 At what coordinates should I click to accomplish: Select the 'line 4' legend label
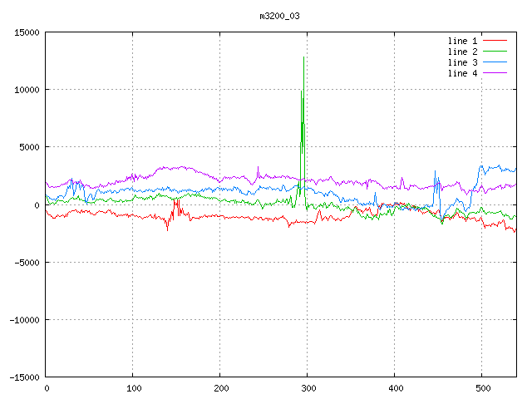pyautogui.click(x=462, y=73)
